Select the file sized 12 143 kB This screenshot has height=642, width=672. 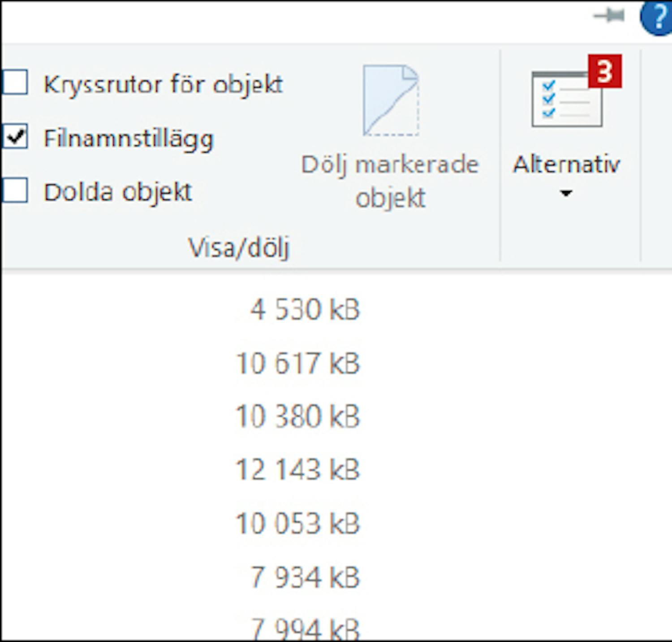pos(297,470)
